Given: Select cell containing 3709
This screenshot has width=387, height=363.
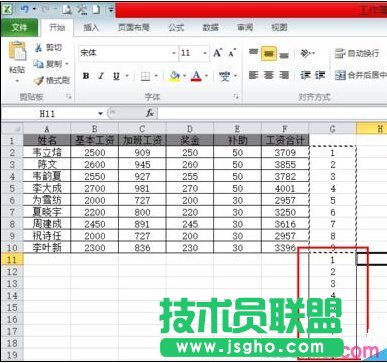Looking at the screenshot, I should [x=285, y=152].
